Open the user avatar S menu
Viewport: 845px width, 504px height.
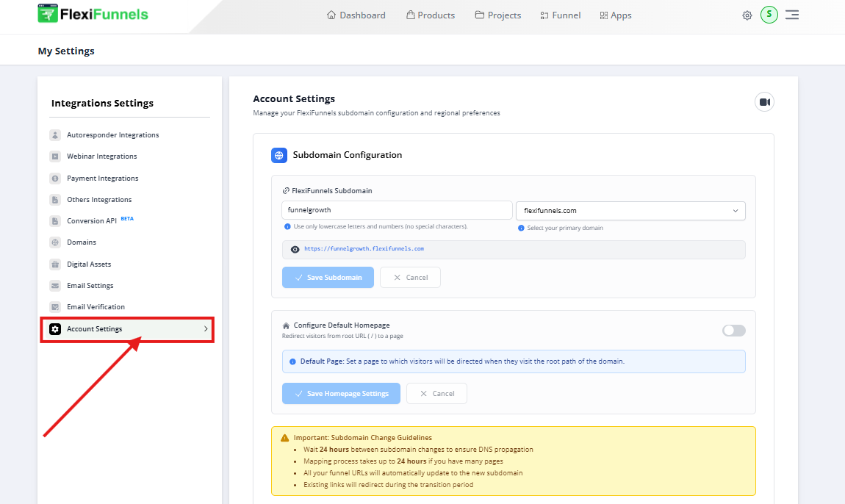point(769,15)
